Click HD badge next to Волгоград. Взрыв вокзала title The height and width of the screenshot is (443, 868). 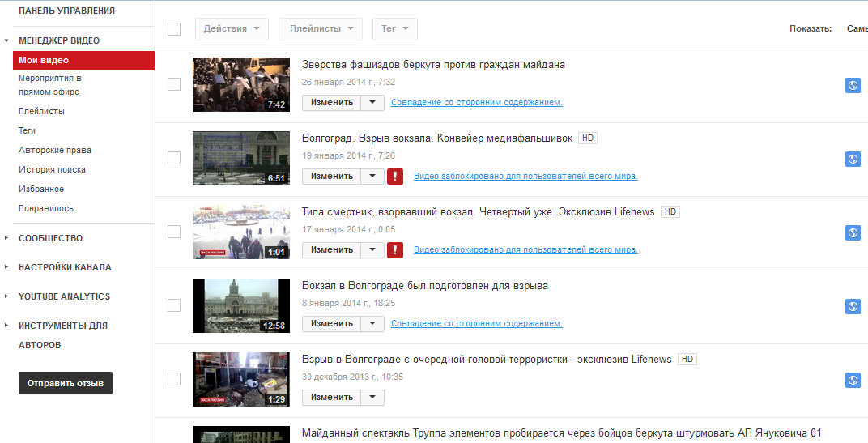coord(588,138)
